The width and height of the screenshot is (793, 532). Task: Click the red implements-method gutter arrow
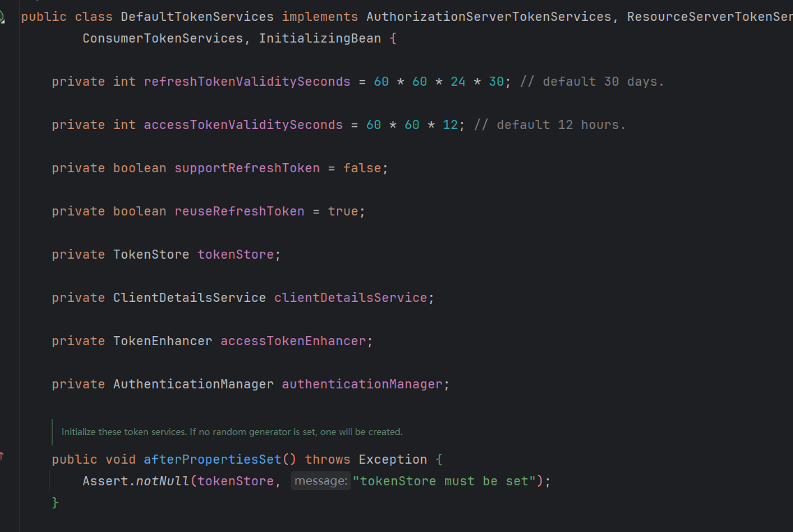[2, 455]
